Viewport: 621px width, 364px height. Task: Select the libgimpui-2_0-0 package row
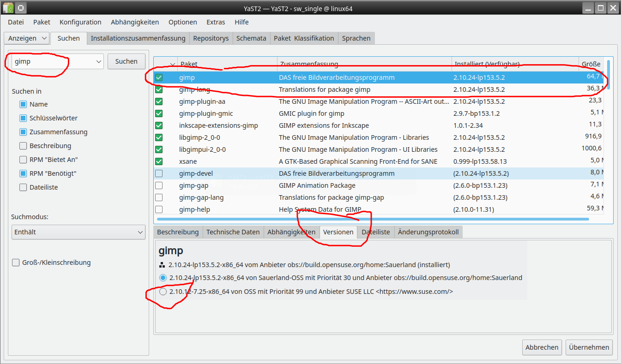379,149
